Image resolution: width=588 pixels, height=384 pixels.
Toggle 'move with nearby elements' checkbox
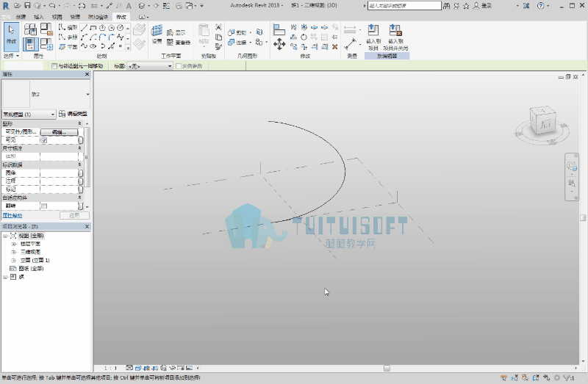point(54,66)
